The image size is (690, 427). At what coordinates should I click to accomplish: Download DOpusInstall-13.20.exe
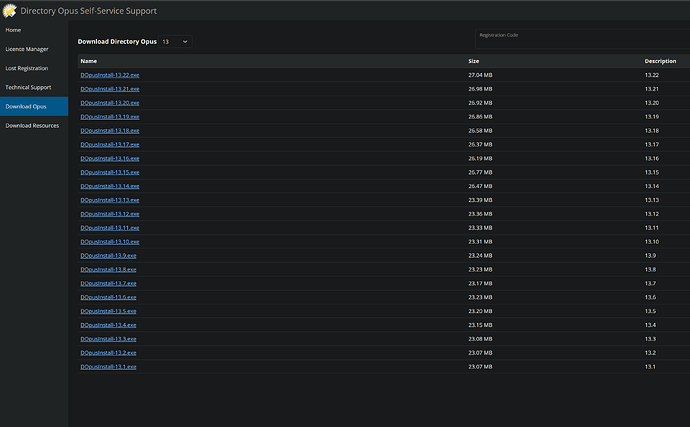click(x=110, y=103)
